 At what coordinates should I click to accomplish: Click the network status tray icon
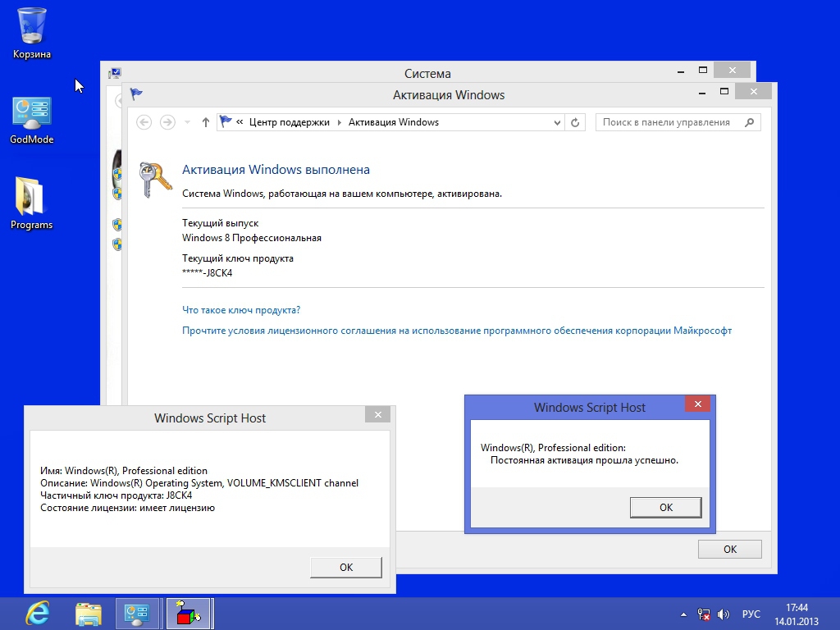[x=703, y=614]
